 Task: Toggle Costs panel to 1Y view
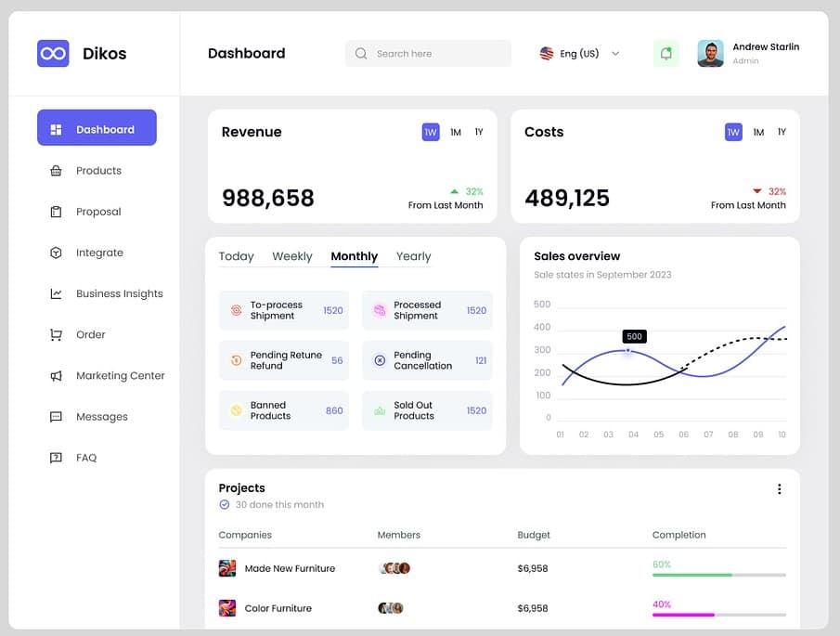click(782, 132)
